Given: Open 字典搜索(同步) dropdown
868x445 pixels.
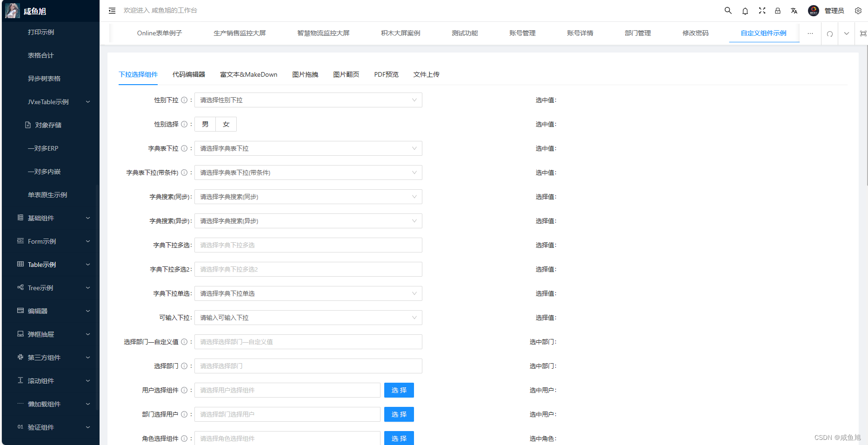Looking at the screenshot, I should pyautogui.click(x=308, y=197).
